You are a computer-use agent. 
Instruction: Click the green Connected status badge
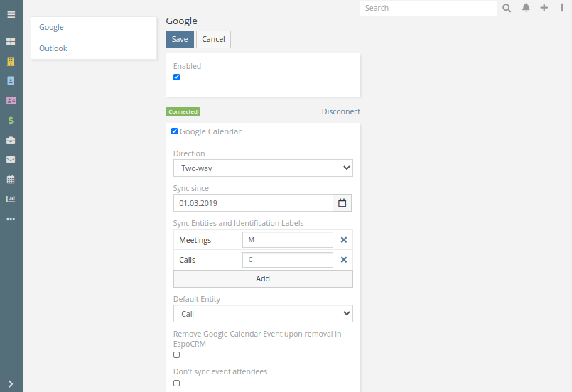tap(183, 112)
